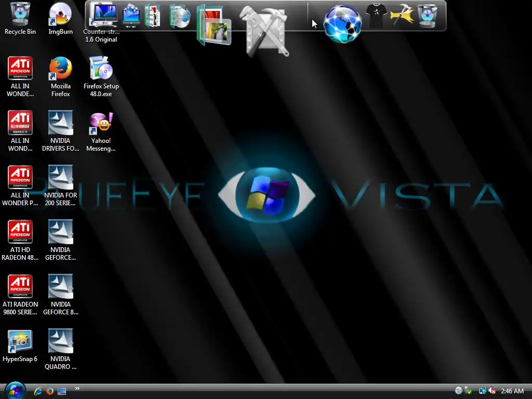Click the 'Counter-str... 1.6 Original' shortcut label
The width and height of the screenshot is (532, 399).
click(x=101, y=36)
